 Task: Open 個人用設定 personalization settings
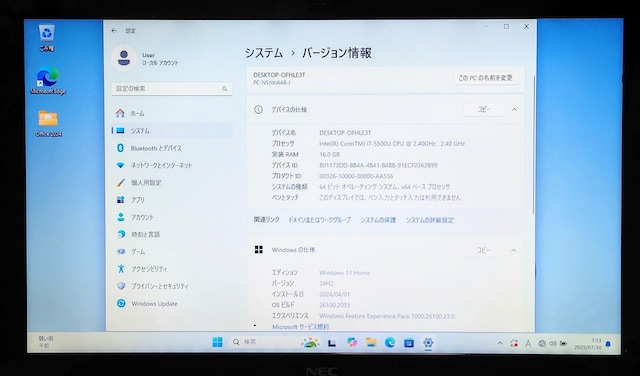click(x=171, y=182)
